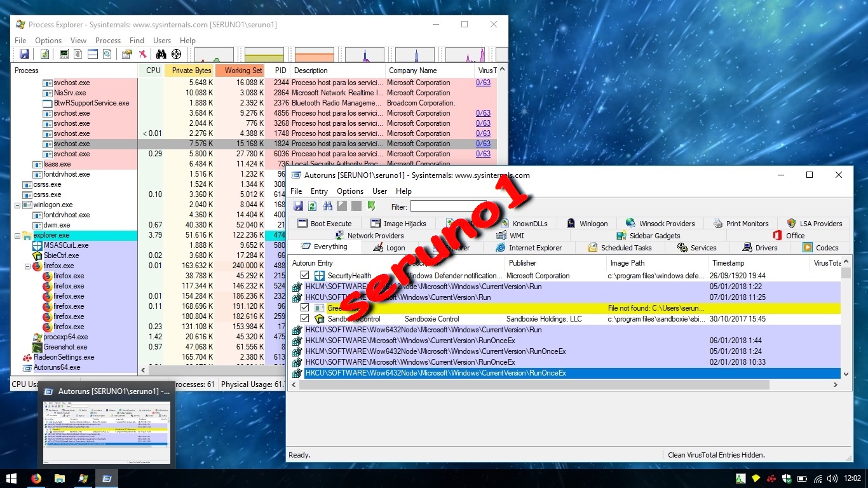This screenshot has height=488, width=868.
Task: Uncheck the Greenshot autorun entry checkbox
Action: [x=305, y=308]
